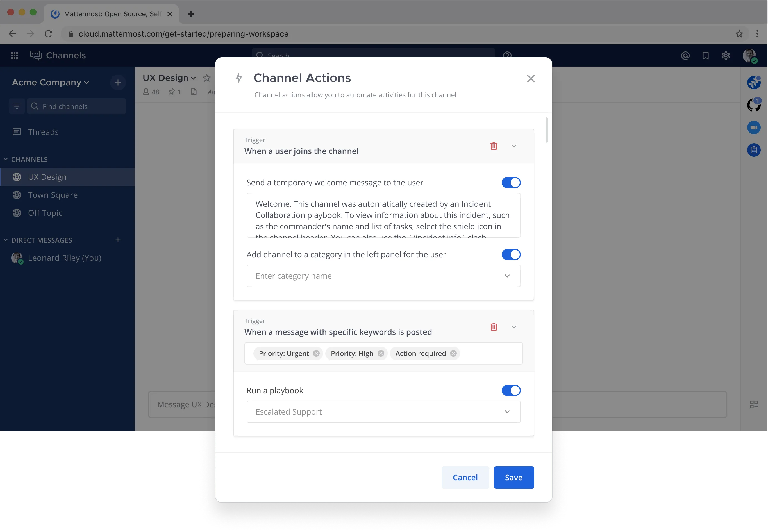768x532 pixels.
Task: Open the app marketplace icon at bottom right
Action: [x=754, y=404]
